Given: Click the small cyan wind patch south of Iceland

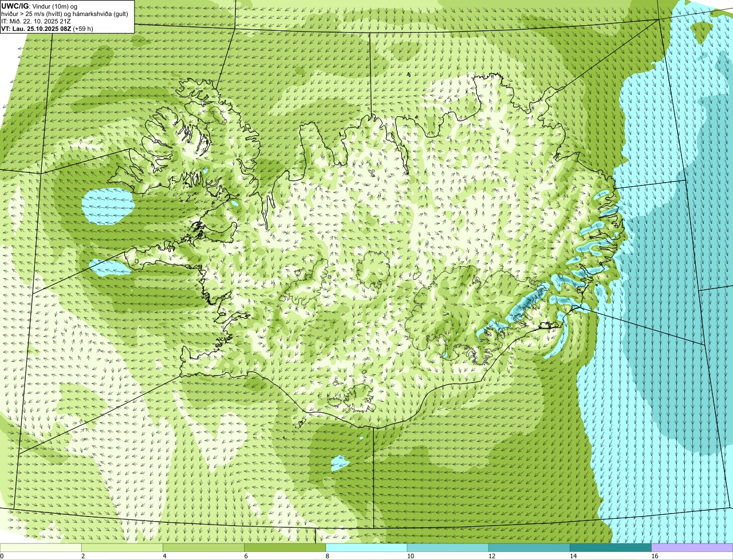Looking at the screenshot, I should point(340,463).
